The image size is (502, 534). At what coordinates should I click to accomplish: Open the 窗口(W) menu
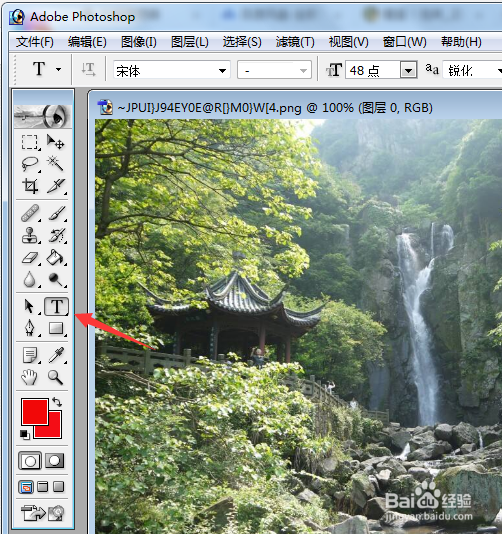[405, 42]
